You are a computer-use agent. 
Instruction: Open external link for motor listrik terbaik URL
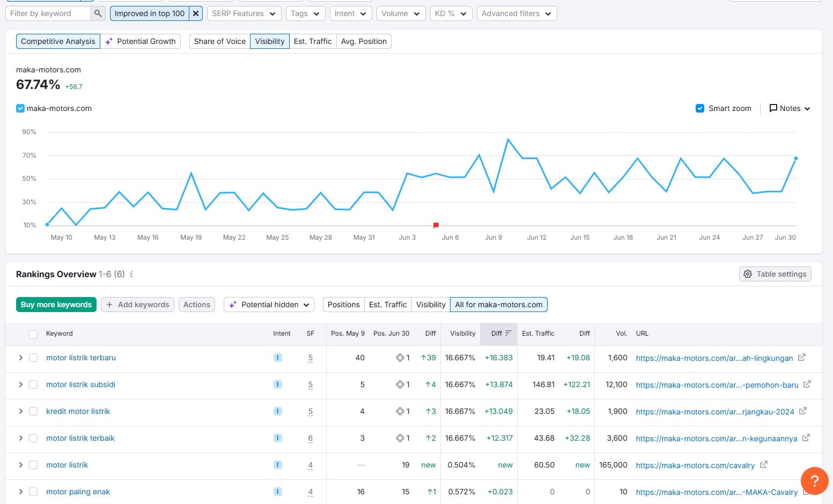tap(806, 438)
